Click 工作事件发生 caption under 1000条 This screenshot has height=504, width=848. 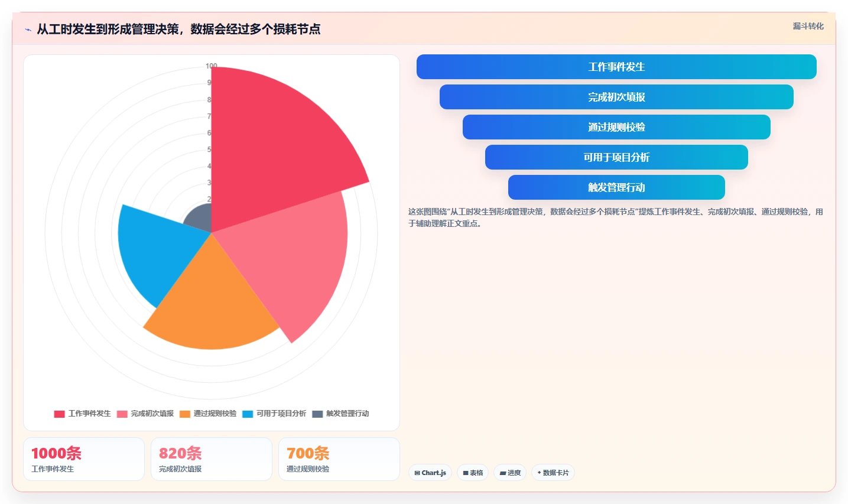point(53,469)
